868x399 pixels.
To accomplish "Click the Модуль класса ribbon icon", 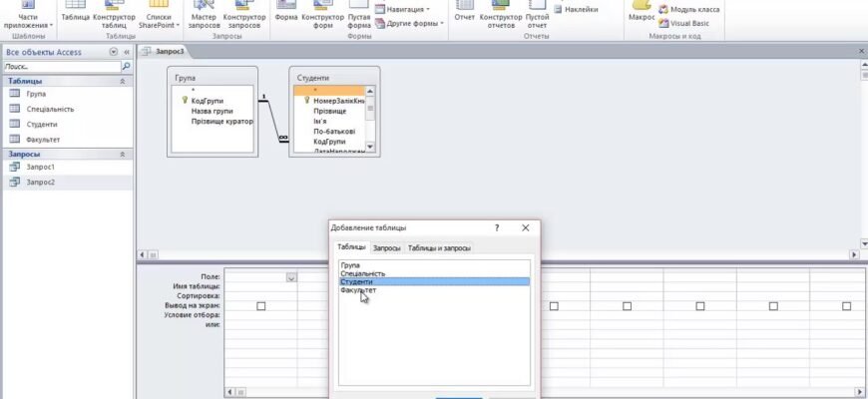I will tap(663, 9).
